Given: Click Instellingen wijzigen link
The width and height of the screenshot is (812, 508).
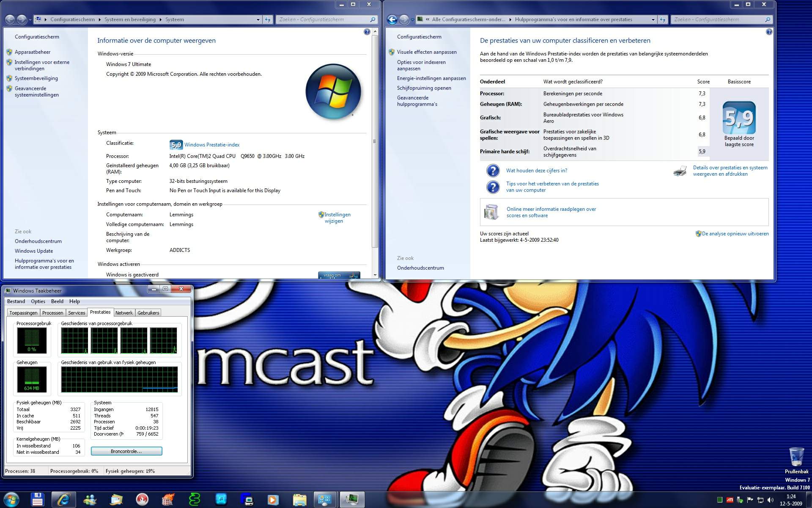Looking at the screenshot, I should click(x=337, y=218).
